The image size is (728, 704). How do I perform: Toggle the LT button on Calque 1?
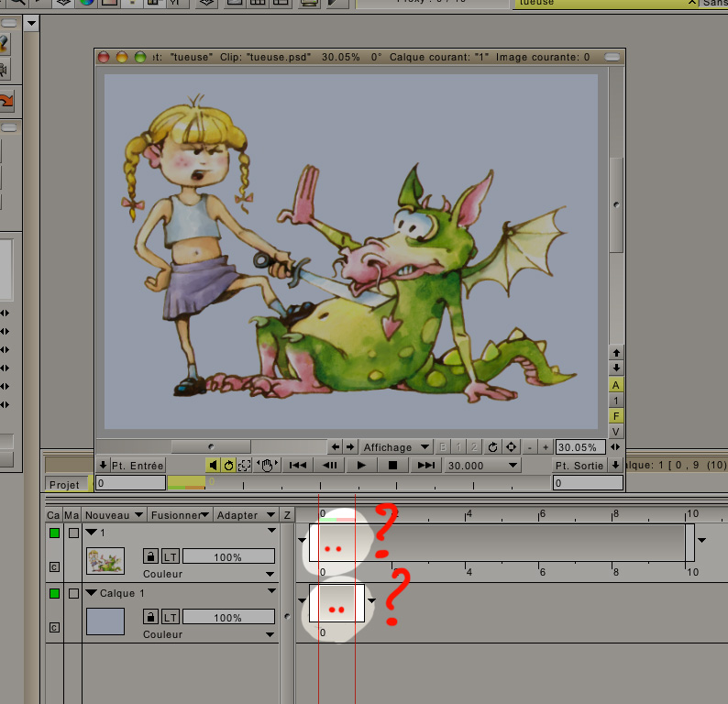coord(170,617)
